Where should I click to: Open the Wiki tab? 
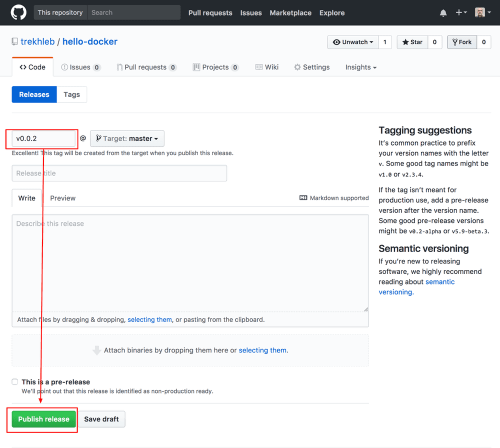coord(267,67)
